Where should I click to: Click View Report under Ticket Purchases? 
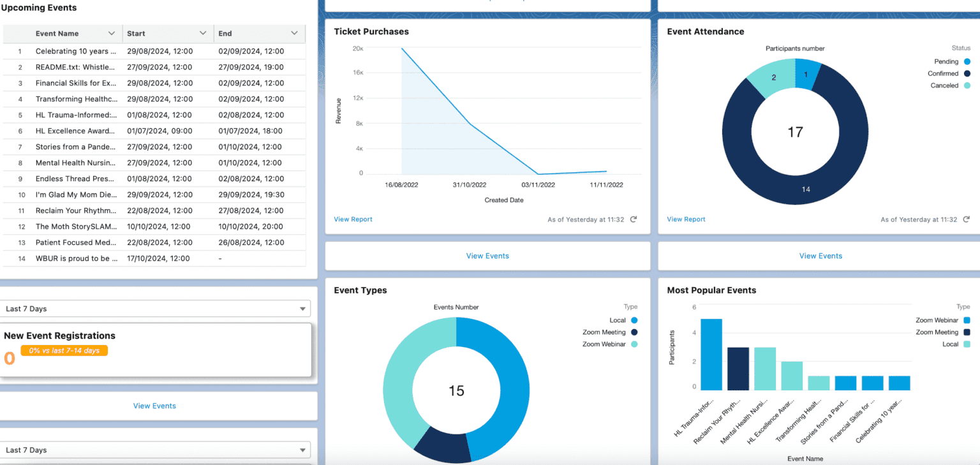coord(353,219)
